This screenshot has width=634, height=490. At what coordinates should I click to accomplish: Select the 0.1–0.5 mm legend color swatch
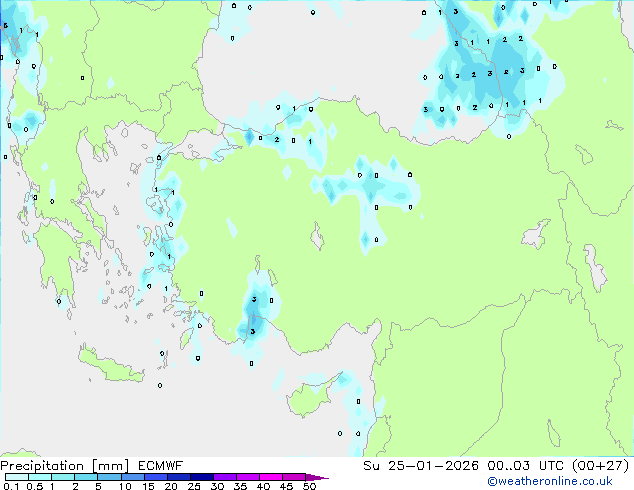tap(17, 477)
